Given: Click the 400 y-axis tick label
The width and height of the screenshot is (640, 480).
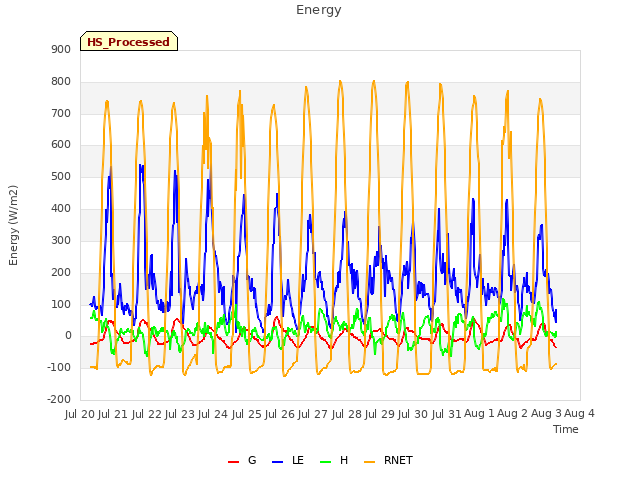Looking at the screenshot, I should 61,209.
